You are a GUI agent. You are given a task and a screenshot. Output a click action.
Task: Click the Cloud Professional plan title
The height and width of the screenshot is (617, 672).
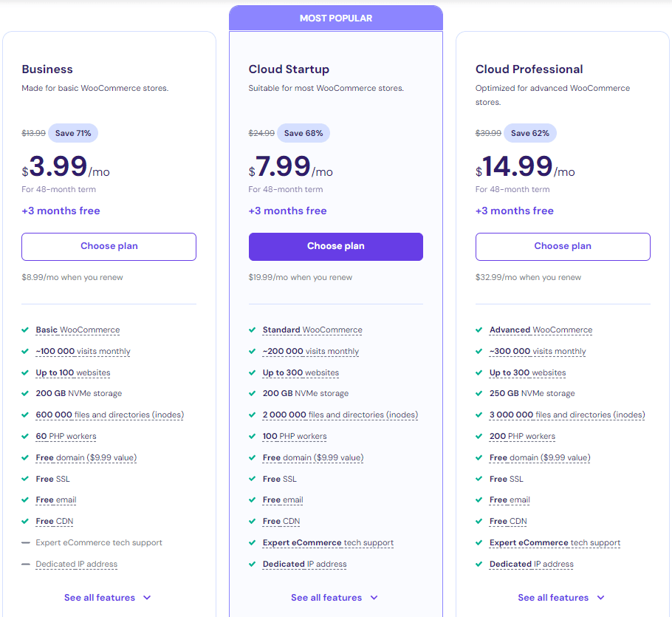529,69
